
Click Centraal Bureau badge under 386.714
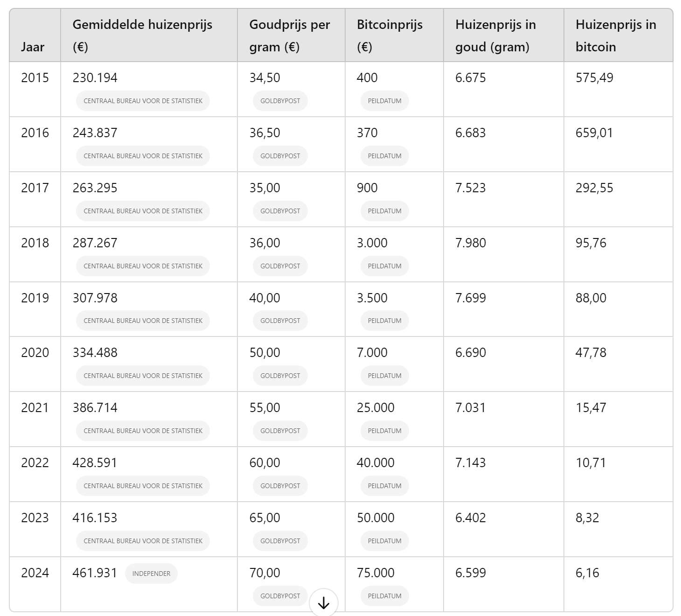click(143, 431)
